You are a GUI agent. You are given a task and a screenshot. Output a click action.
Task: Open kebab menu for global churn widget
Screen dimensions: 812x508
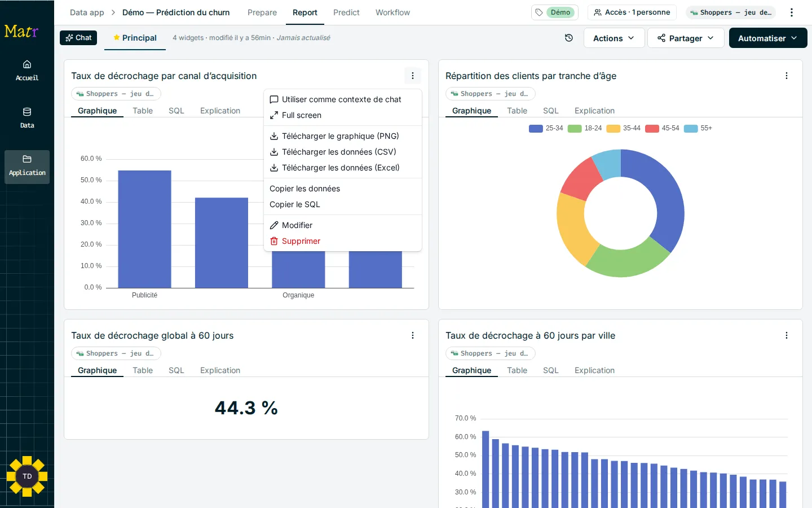(413, 335)
